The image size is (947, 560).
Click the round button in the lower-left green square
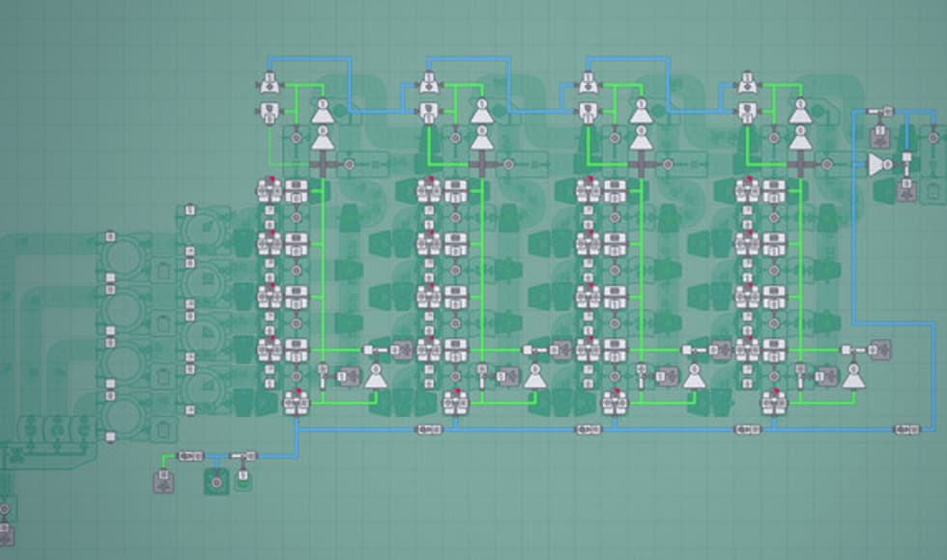tap(216, 483)
